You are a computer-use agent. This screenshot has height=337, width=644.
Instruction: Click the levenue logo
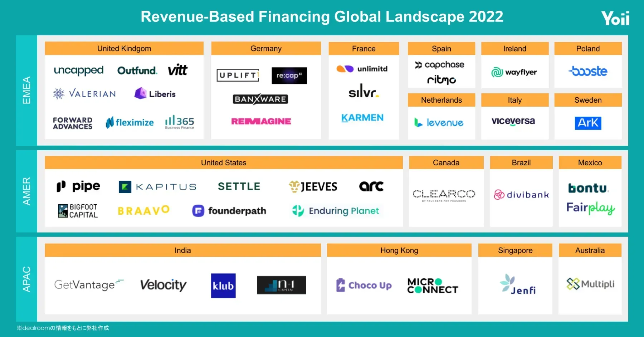[439, 123]
